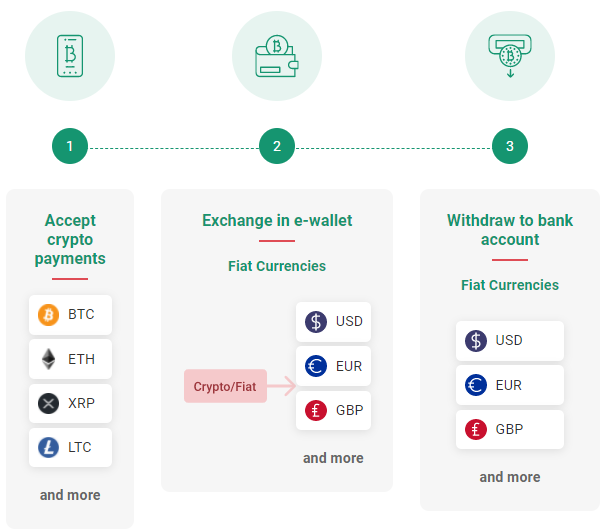This screenshot has height=531, width=605.
Task: Click the USD tile in Withdraw to bank account
Action: 510,341
